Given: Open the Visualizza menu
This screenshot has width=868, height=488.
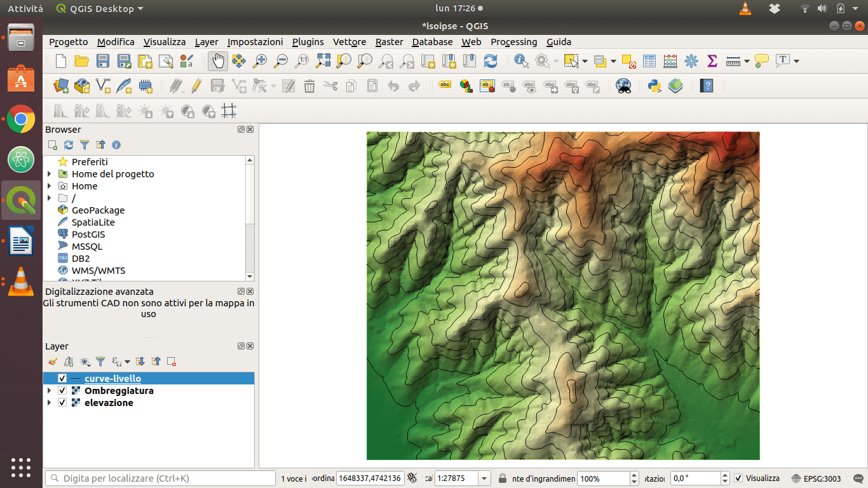Looking at the screenshot, I should [x=165, y=42].
